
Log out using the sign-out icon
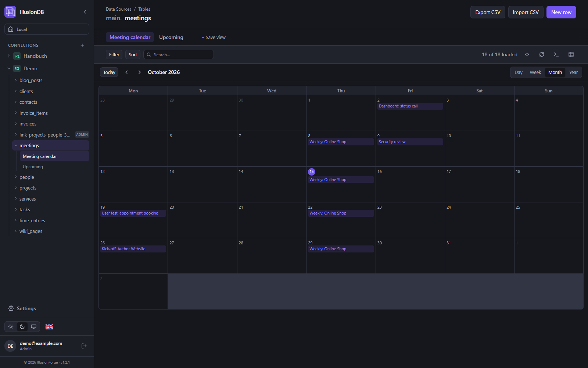pyautogui.click(x=84, y=346)
